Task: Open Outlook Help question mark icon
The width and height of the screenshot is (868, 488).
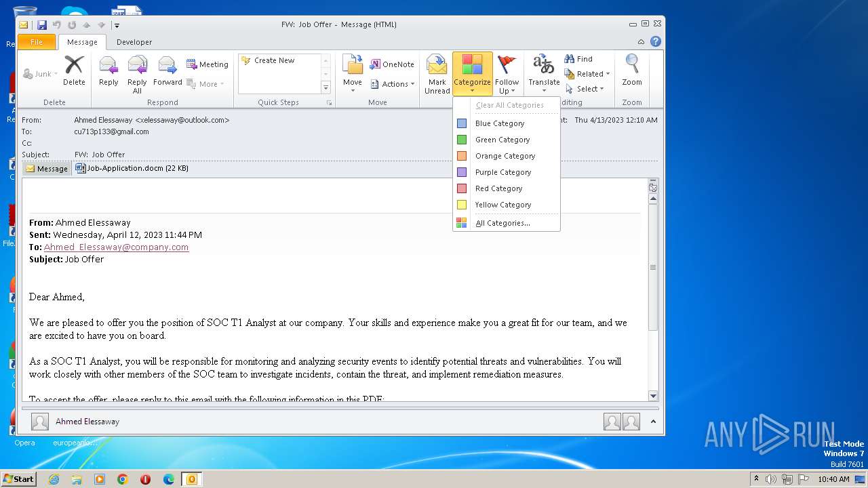Action: coord(656,41)
